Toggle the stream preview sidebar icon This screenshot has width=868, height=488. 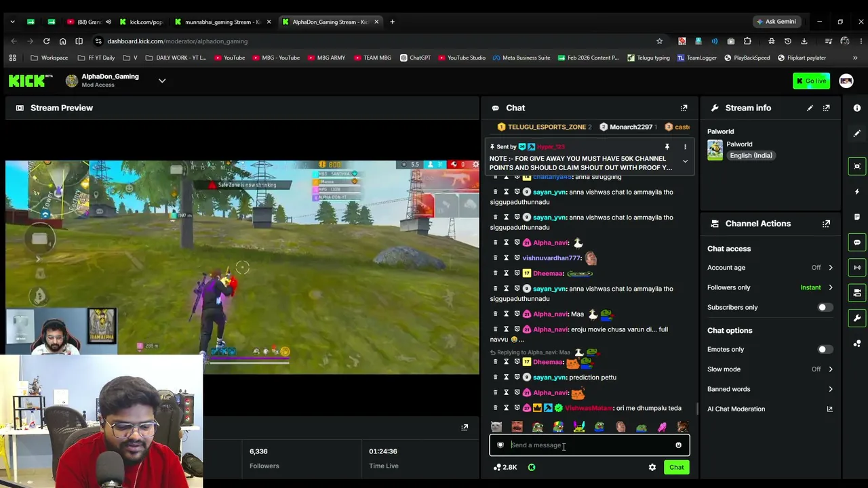(x=857, y=166)
